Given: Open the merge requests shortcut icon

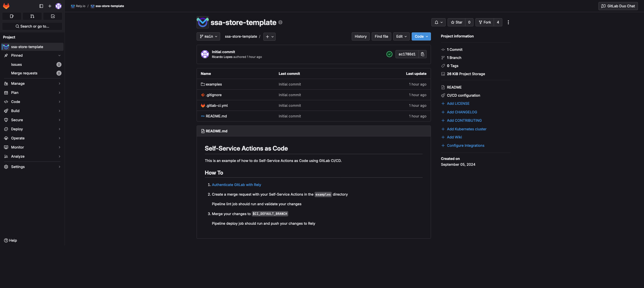Looking at the screenshot, I should coord(32,16).
